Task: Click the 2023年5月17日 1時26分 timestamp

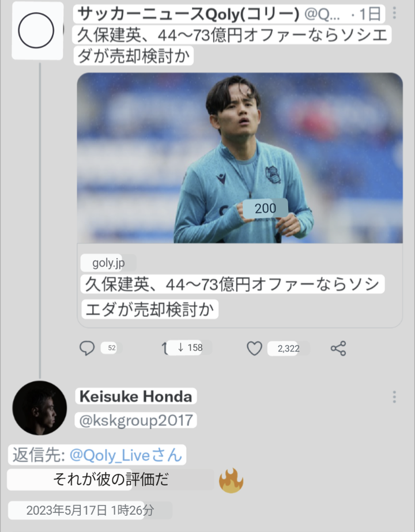Action: [90, 510]
